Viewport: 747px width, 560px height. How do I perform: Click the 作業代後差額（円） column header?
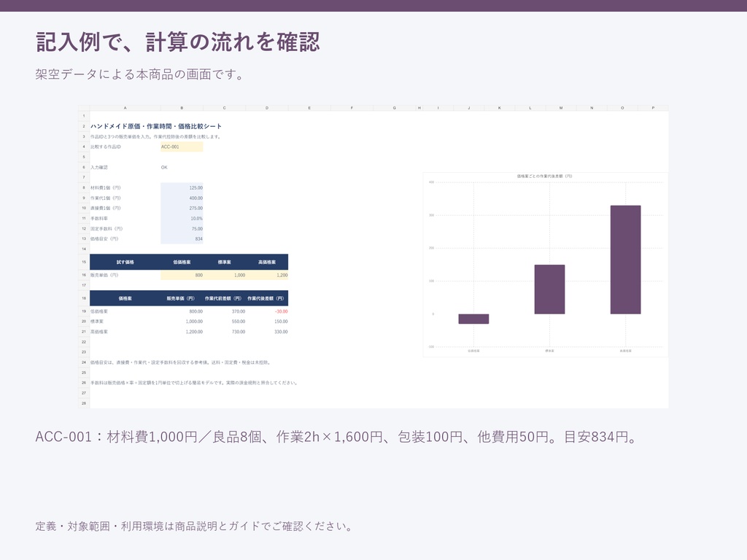click(x=267, y=298)
